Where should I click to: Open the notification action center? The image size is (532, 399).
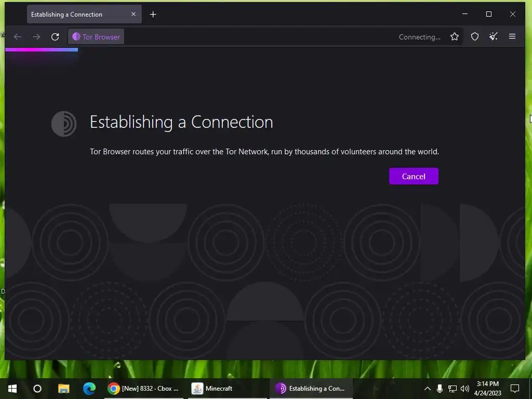coord(515,389)
